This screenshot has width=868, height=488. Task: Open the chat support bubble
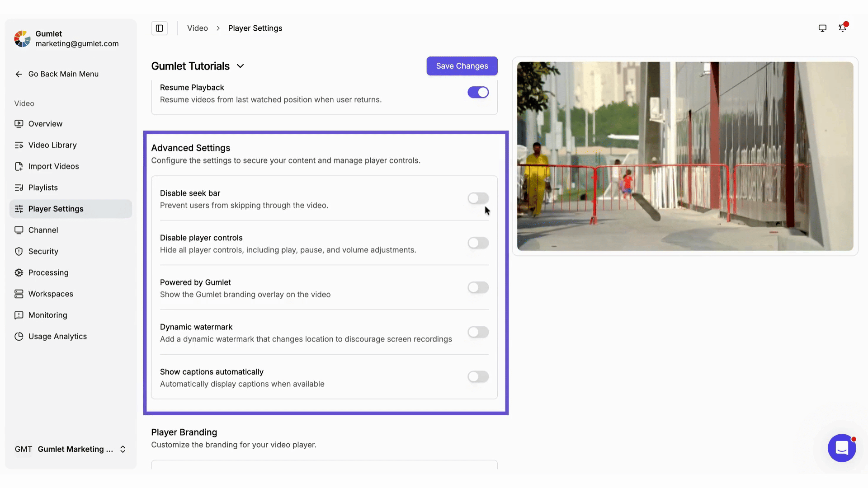click(842, 448)
